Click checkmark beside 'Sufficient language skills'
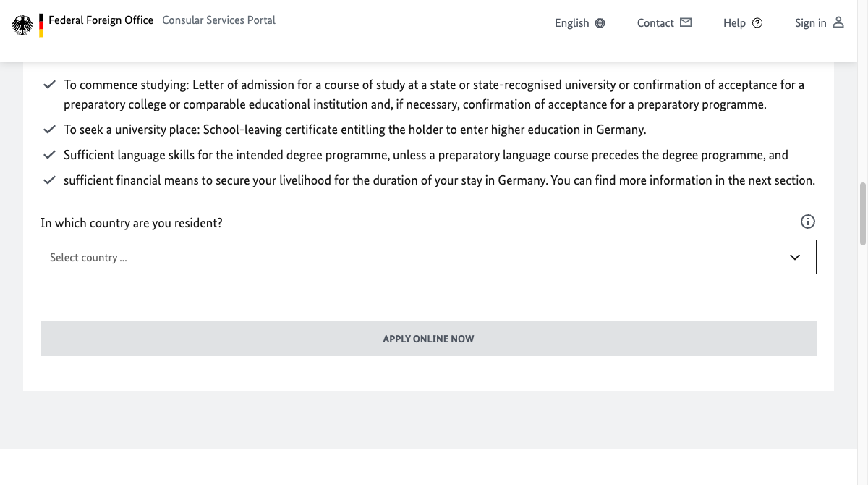The width and height of the screenshot is (868, 485). (49, 155)
